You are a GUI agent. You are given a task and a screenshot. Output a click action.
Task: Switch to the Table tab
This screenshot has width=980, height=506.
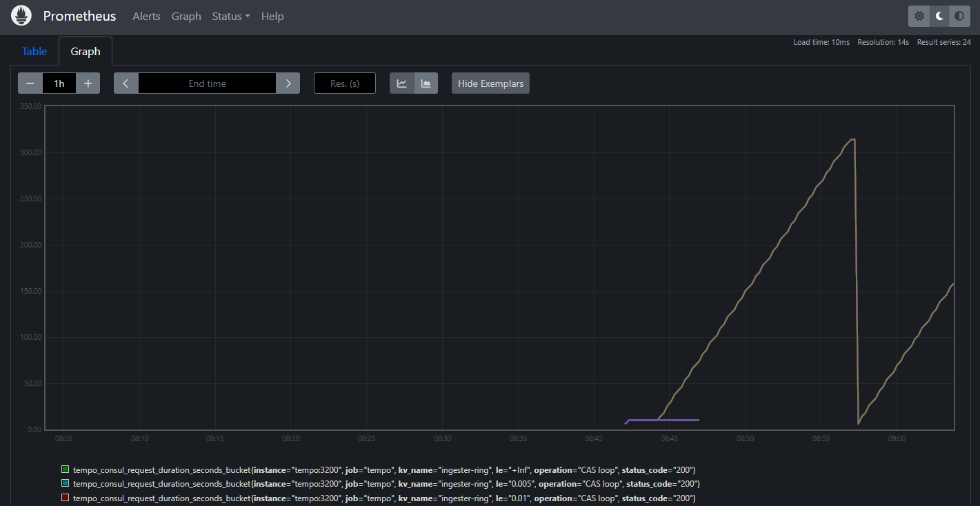pyautogui.click(x=34, y=52)
